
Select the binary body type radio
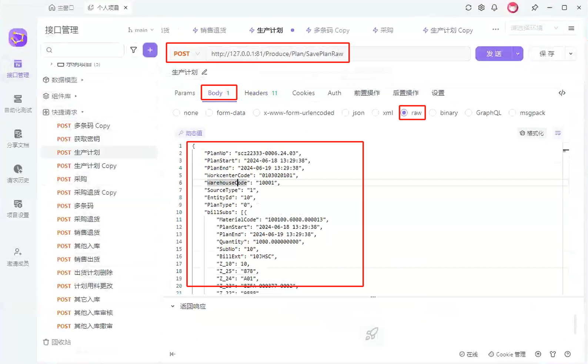click(433, 113)
